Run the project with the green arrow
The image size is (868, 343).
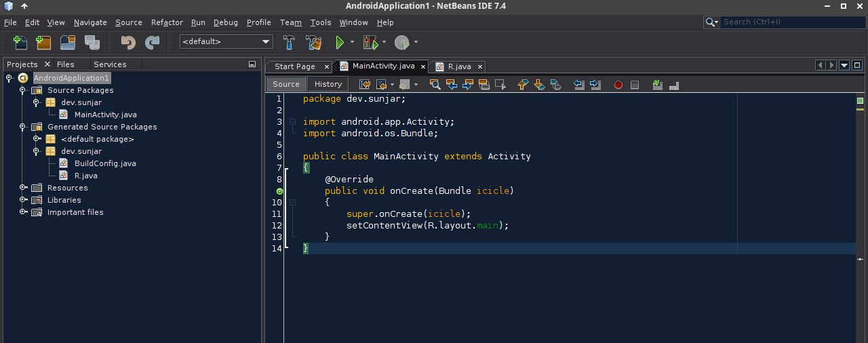(340, 42)
